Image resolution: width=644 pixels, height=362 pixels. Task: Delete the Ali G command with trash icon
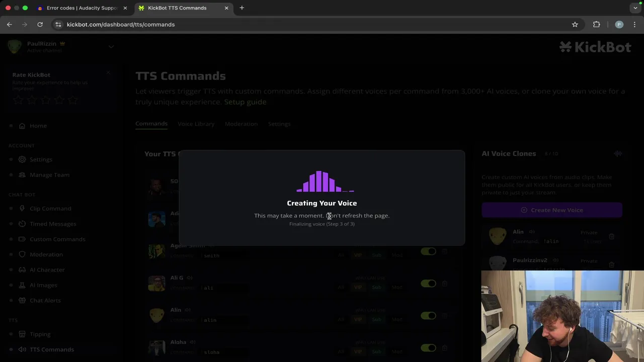pos(445,284)
